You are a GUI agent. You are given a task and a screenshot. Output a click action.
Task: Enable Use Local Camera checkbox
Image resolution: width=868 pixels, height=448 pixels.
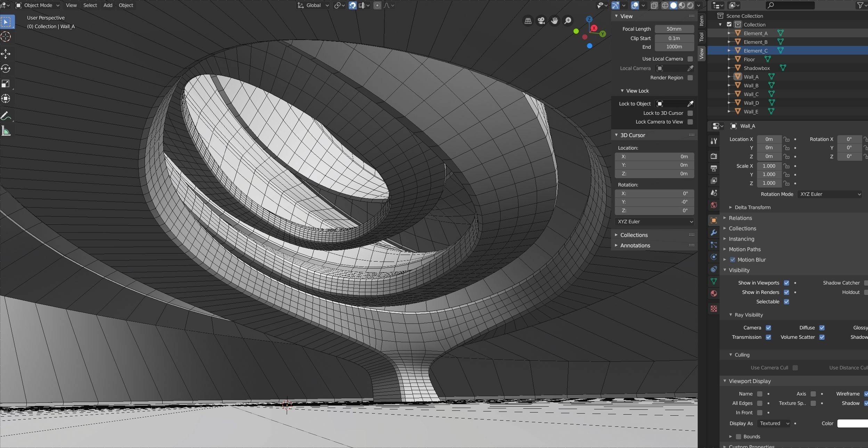coord(690,59)
